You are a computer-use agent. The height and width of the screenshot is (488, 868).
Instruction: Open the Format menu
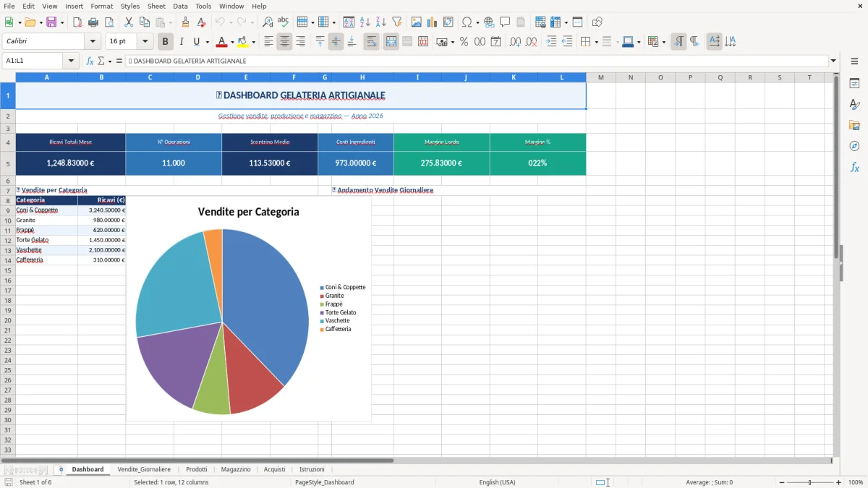click(101, 6)
